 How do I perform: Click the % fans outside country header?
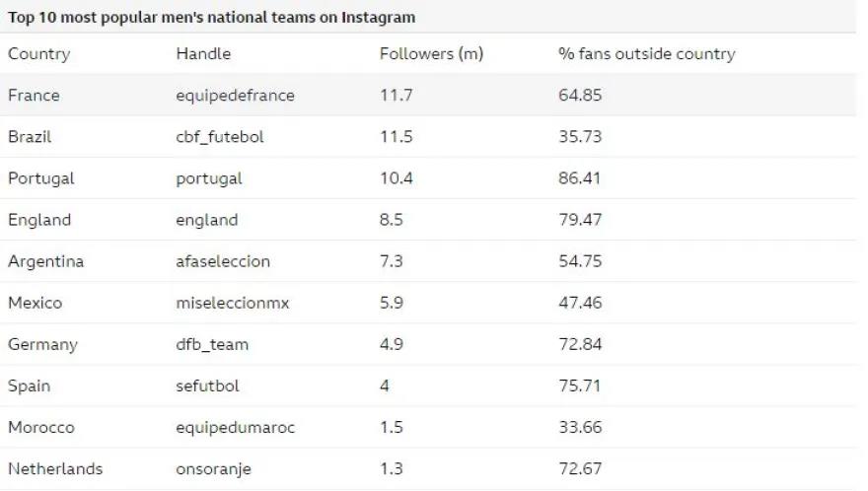tap(646, 54)
